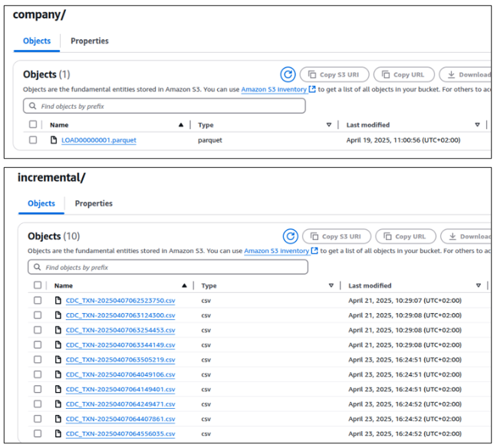Check the box for CDC_TXN-20250407064049106.csv
The width and height of the screenshot is (497, 448).
coord(38,374)
